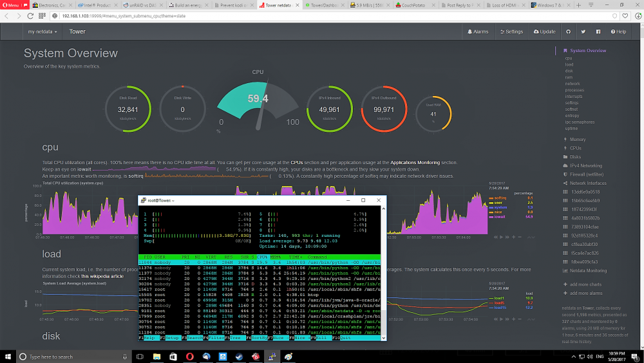Toggle load15 dimension in load chart legend
Image resolution: width=644 pixels, height=363 pixels.
(x=500, y=308)
